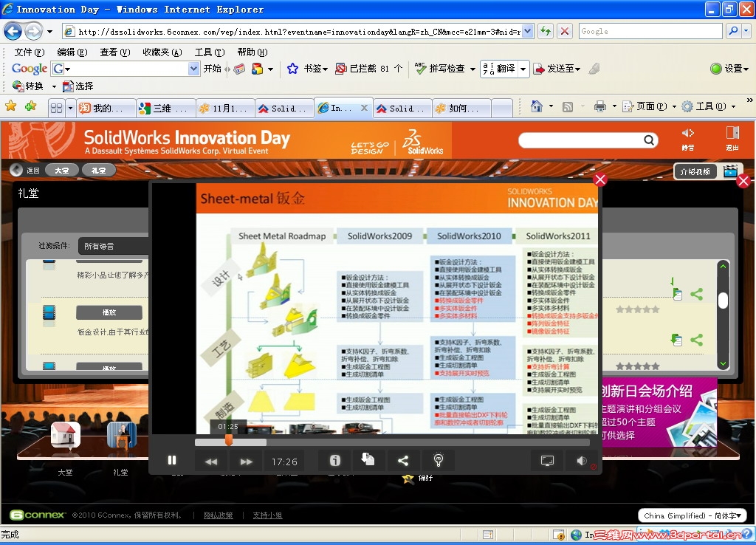Click the Home icon in the command bar
Image resolution: width=756 pixels, height=545 pixels.
536,106
